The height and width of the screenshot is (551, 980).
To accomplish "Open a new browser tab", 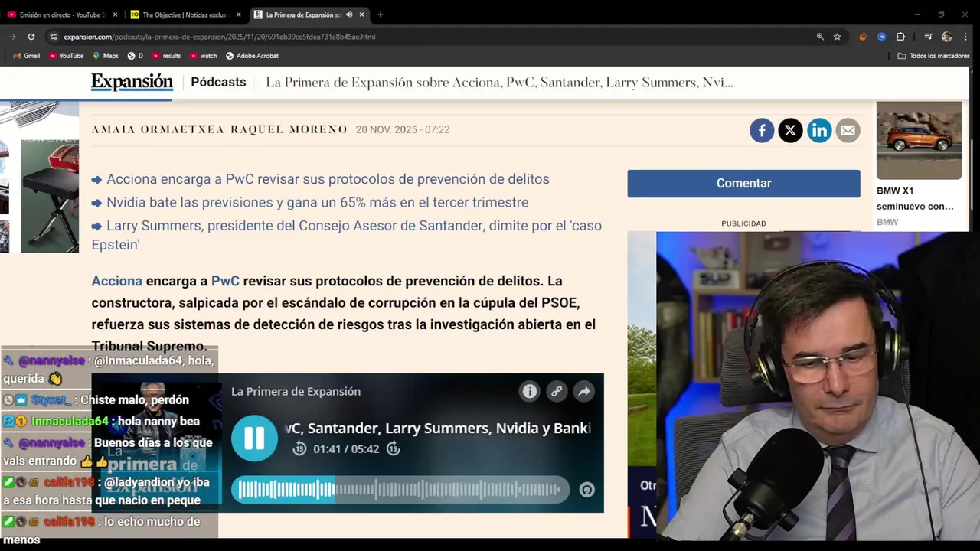I will point(381,15).
